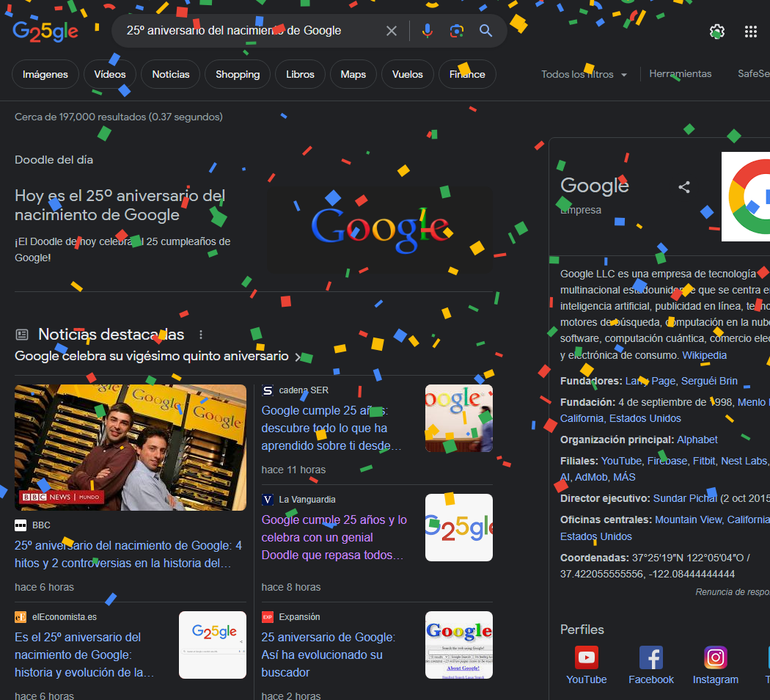770x700 pixels.
Task: Open the Herramientas search tools
Action: [x=680, y=74]
